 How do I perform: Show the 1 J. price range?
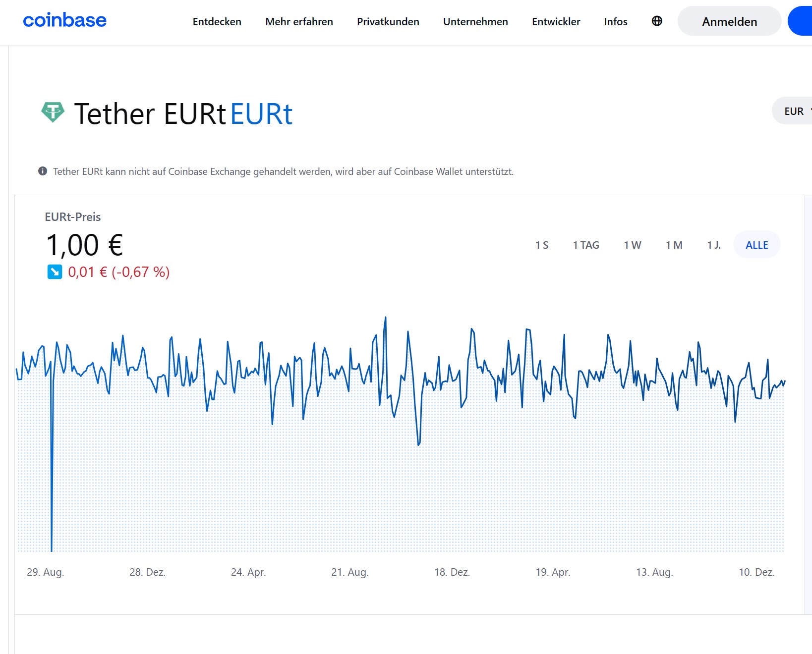(713, 245)
